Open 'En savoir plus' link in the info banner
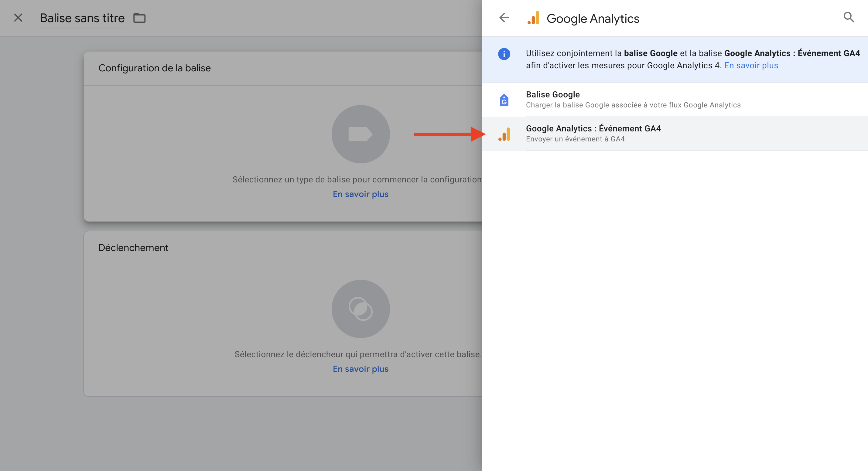The height and width of the screenshot is (471, 868). [751, 65]
